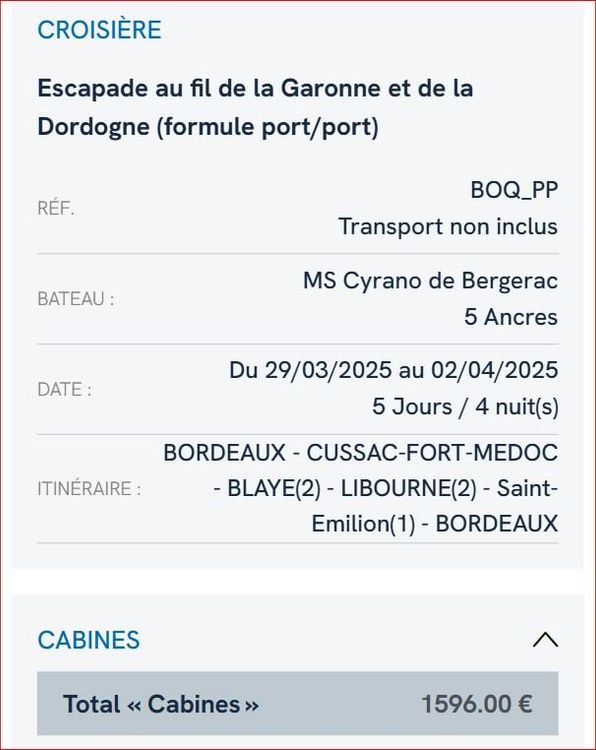
Task: Click the BORDEAUX - CUSSAC-FORT-MEDOC itinerary line
Action: point(361,452)
